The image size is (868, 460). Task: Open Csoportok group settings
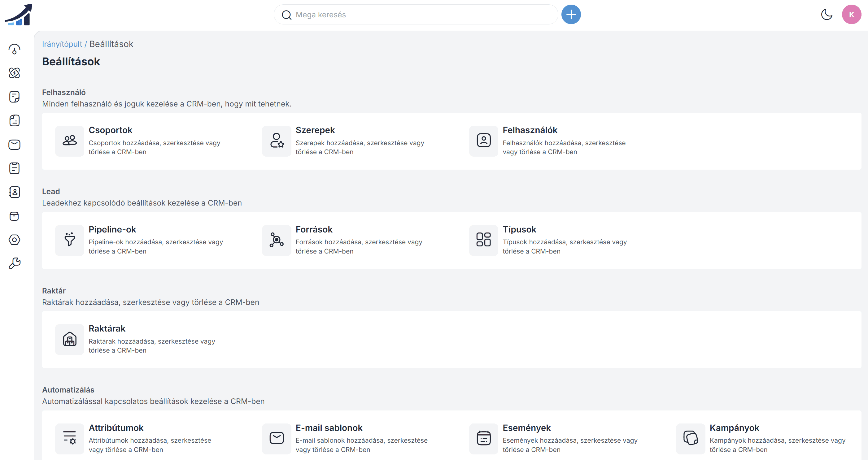110,130
